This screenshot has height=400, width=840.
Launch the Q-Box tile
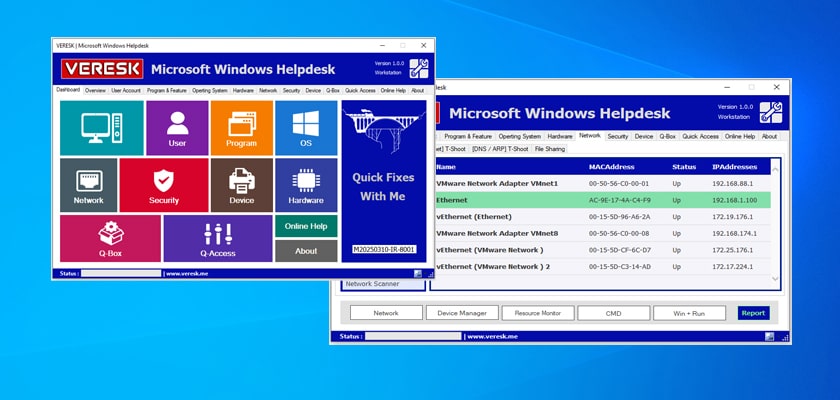[x=110, y=239]
